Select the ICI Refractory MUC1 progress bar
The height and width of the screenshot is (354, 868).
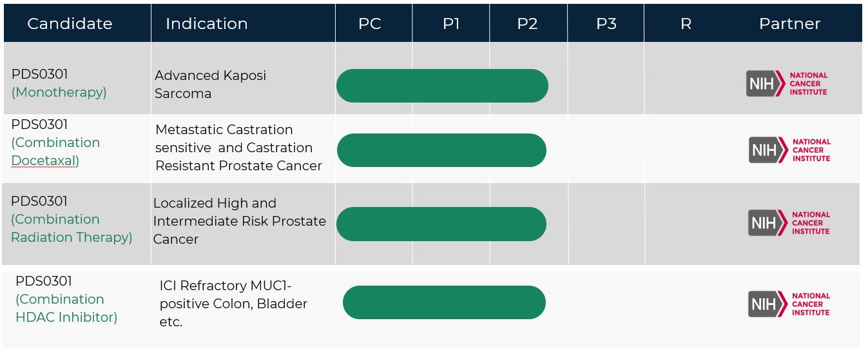coord(444,302)
